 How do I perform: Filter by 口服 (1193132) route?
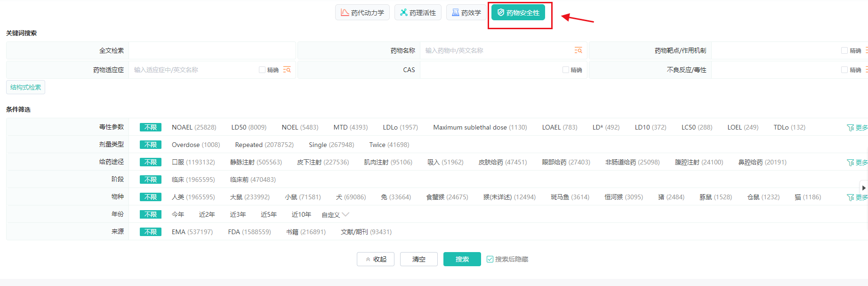pos(193,162)
